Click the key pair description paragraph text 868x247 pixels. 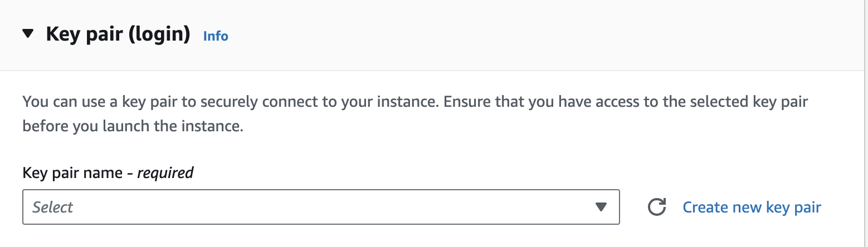[415, 114]
